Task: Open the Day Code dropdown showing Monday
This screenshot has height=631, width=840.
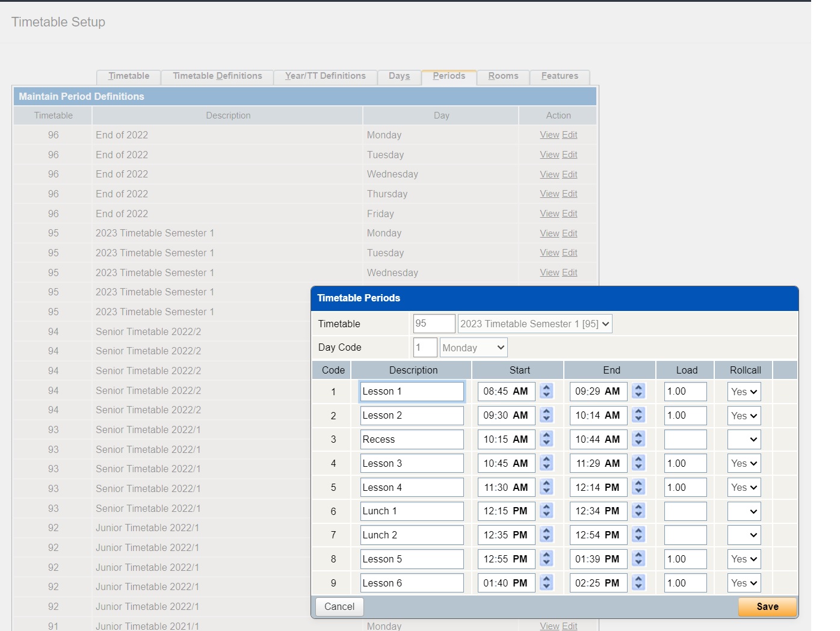Action: pyautogui.click(x=473, y=347)
